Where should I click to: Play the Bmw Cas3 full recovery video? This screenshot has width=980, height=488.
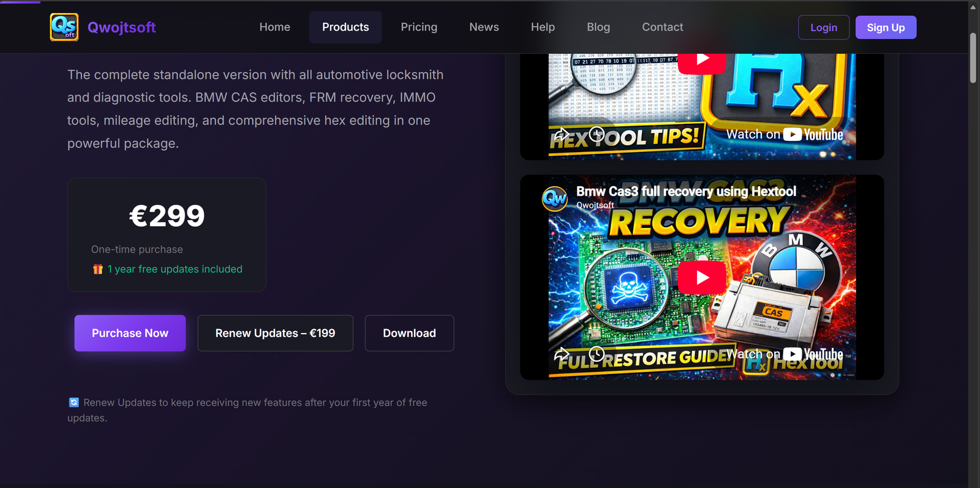[702, 277]
